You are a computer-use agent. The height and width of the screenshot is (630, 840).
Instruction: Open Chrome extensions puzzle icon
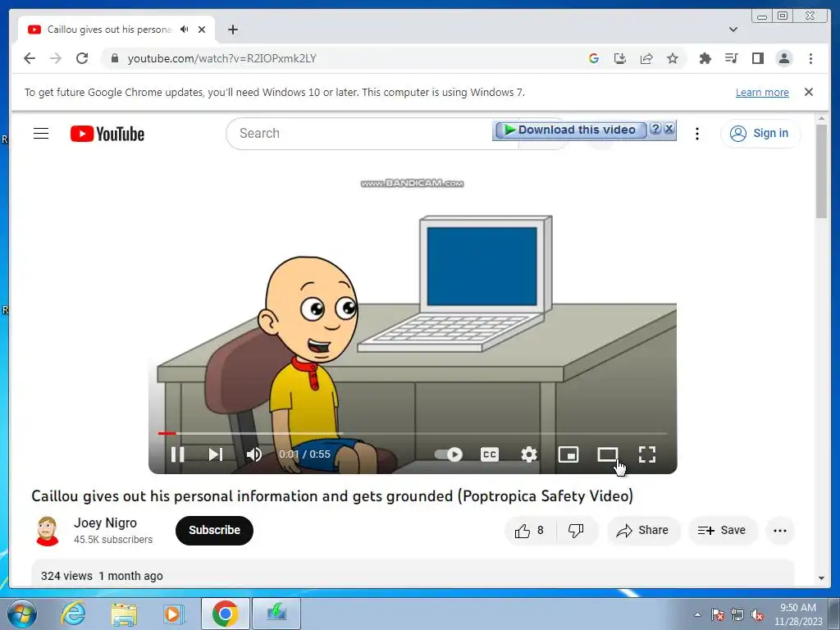point(705,58)
